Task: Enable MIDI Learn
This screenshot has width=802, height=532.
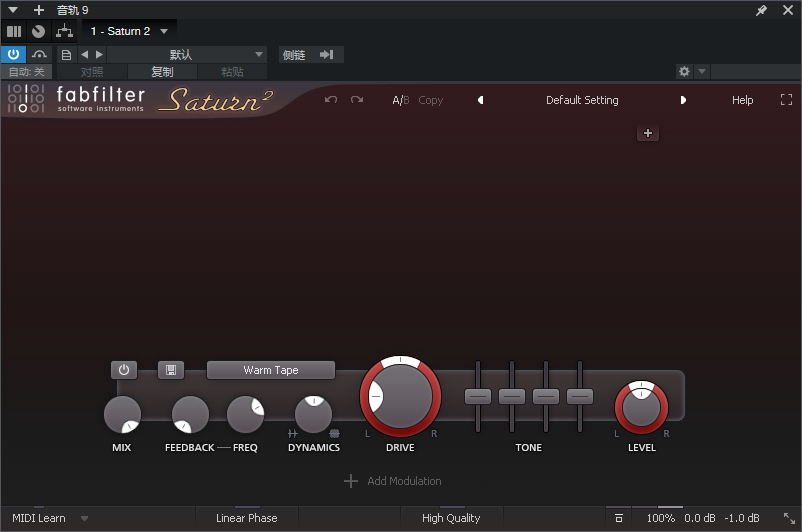Action: (x=39, y=518)
